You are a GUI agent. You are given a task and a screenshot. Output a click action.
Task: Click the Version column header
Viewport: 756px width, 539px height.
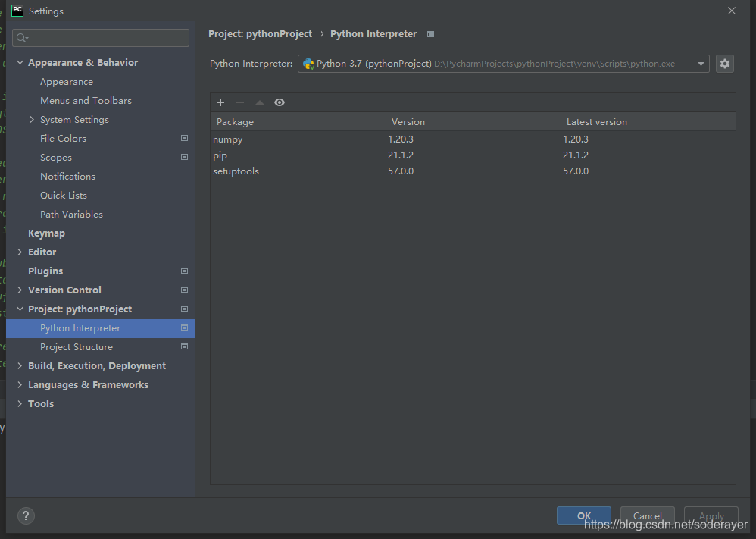(473, 121)
